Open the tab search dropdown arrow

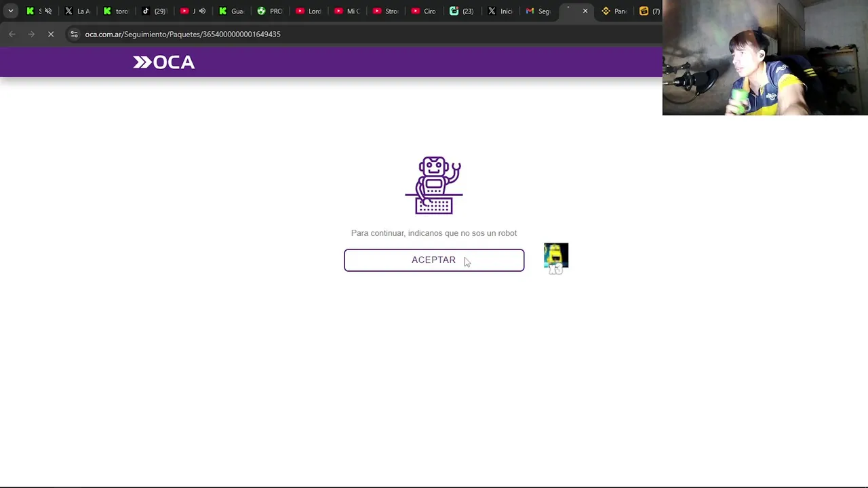point(11,11)
